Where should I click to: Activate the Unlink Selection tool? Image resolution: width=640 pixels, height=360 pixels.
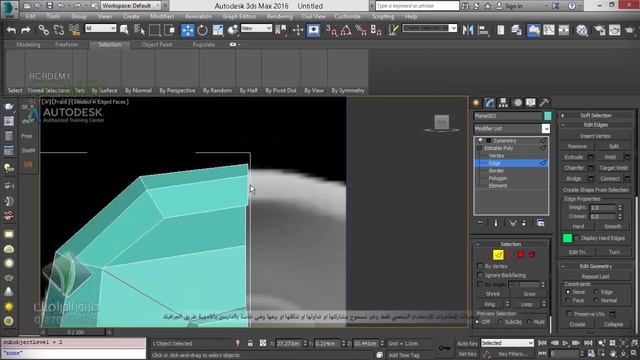point(59,30)
